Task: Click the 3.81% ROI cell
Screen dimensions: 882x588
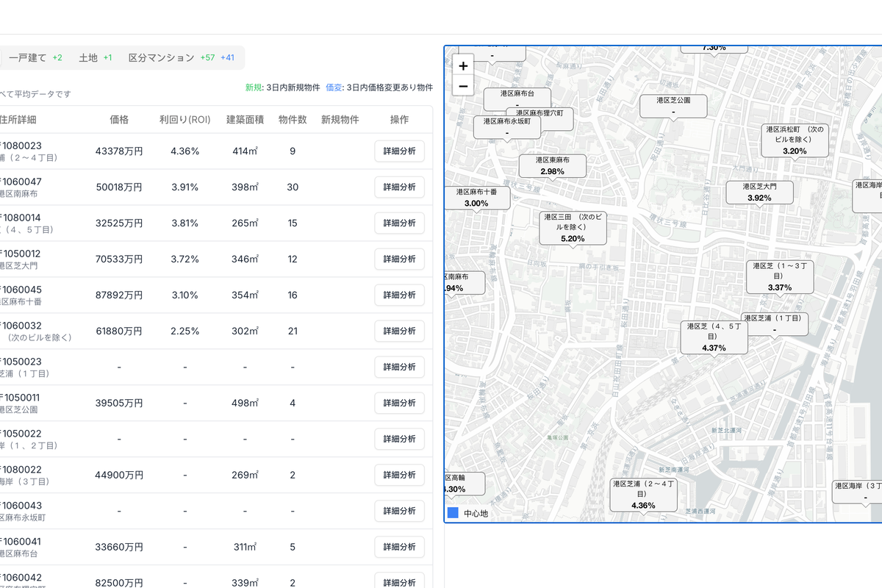Action: click(x=184, y=223)
